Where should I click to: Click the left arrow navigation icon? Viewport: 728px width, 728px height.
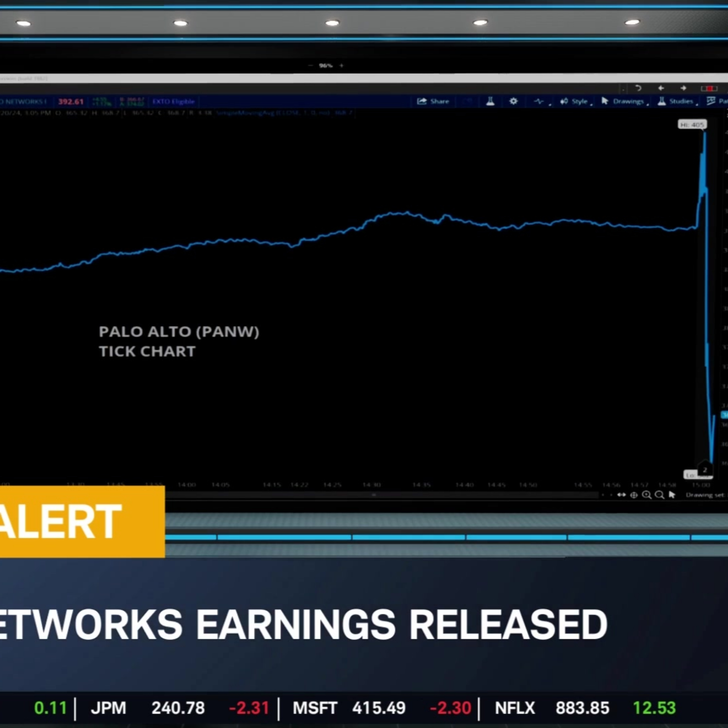coord(661,88)
